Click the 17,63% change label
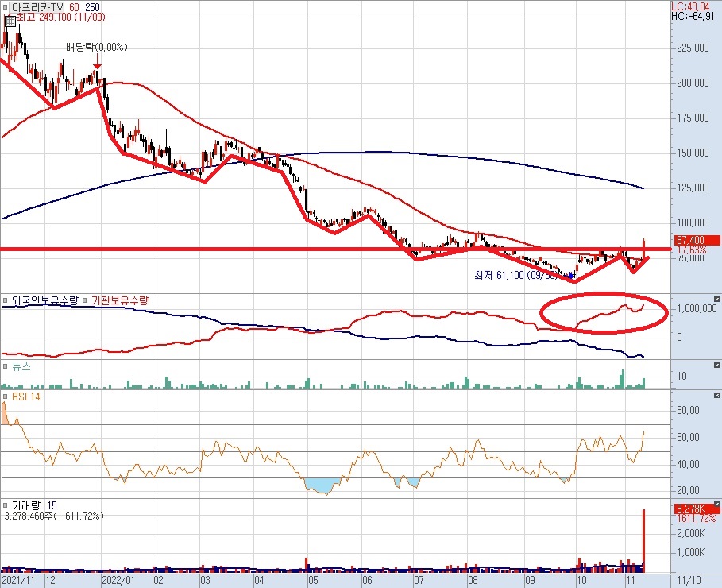The width and height of the screenshot is (722, 588). (692, 250)
